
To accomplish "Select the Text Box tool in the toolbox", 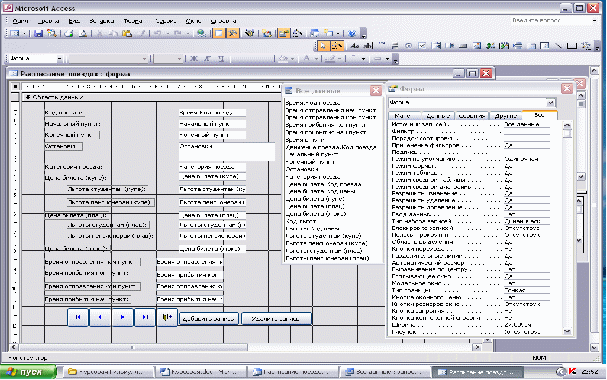I will coord(368,46).
